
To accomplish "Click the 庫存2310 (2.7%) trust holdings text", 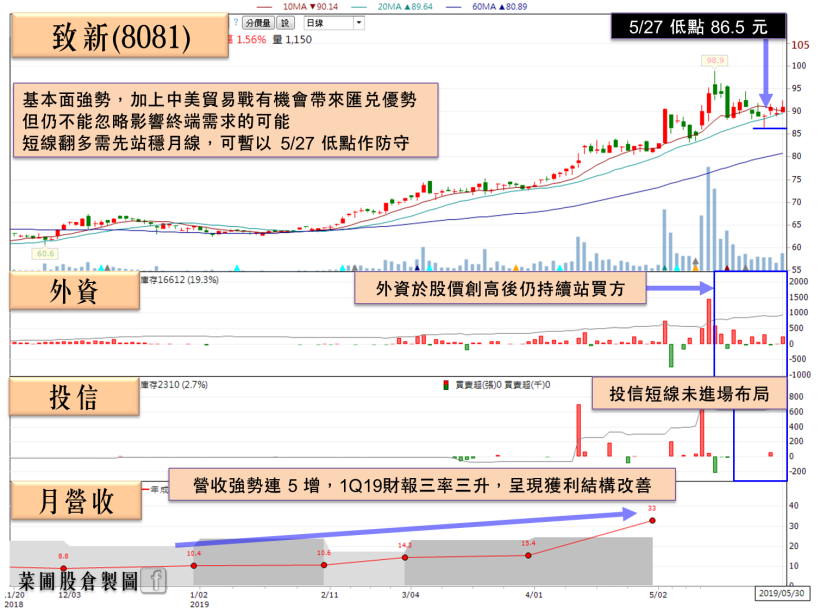I will point(174,385).
